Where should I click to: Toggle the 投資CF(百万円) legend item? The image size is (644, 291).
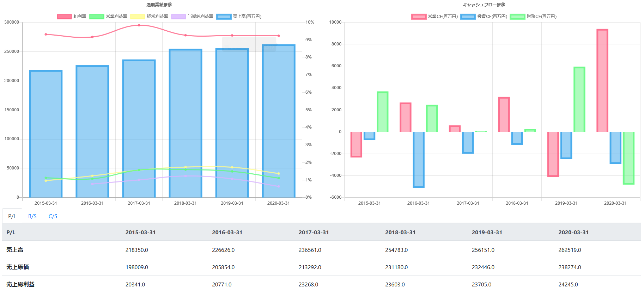(x=484, y=17)
